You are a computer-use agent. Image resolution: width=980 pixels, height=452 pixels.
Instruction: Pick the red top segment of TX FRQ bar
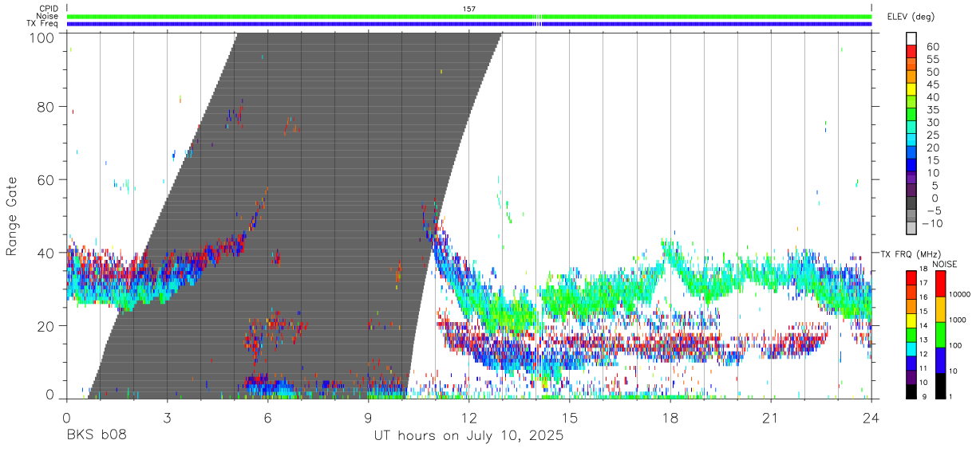911,278
